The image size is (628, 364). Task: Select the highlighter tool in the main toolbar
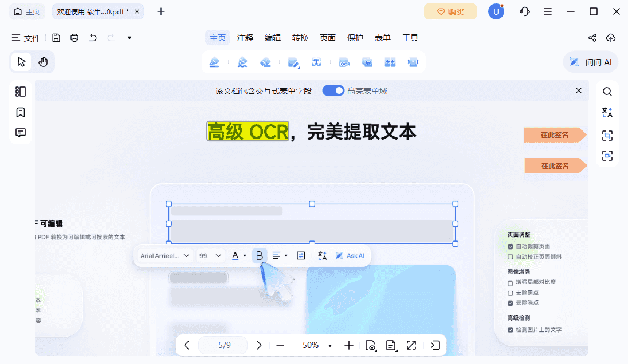pos(214,62)
